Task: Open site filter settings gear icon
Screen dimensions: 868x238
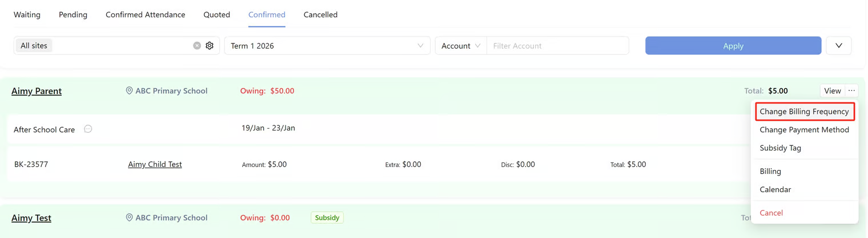Action: point(210,46)
